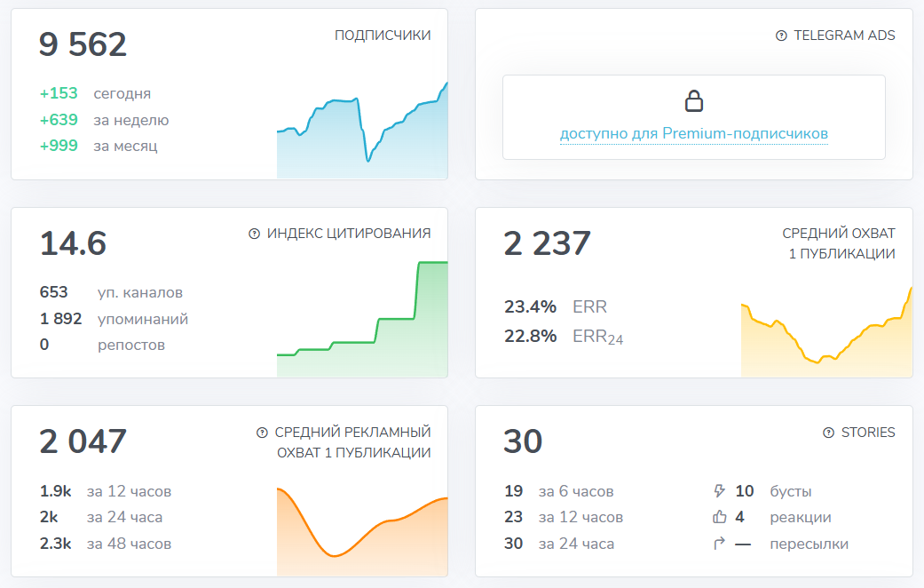The image size is (924, 588).
Task: Open the доступно для Premium-подписчиков link
Action: point(693,134)
